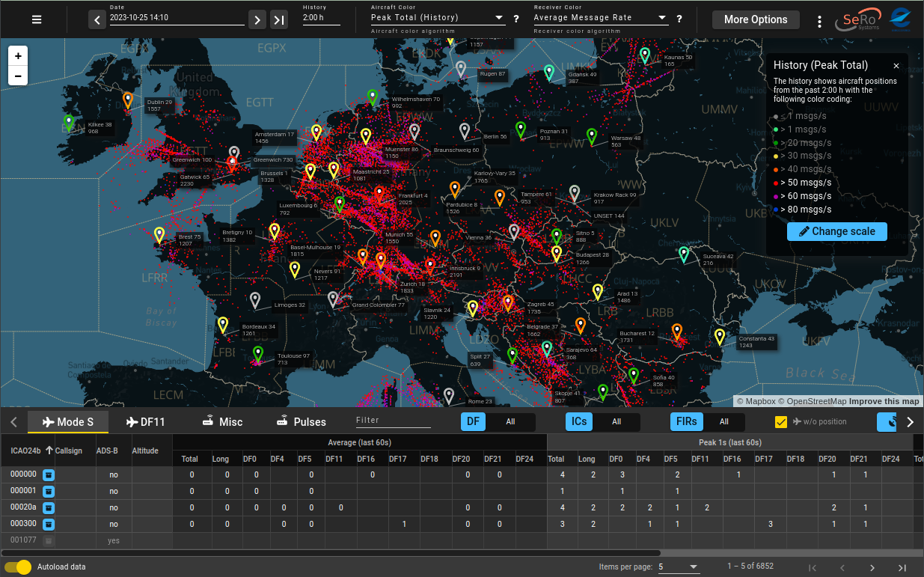Open archive icon for aircraft 000000
The height and width of the screenshot is (577, 924).
pyautogui.click(x=49, y=474)
